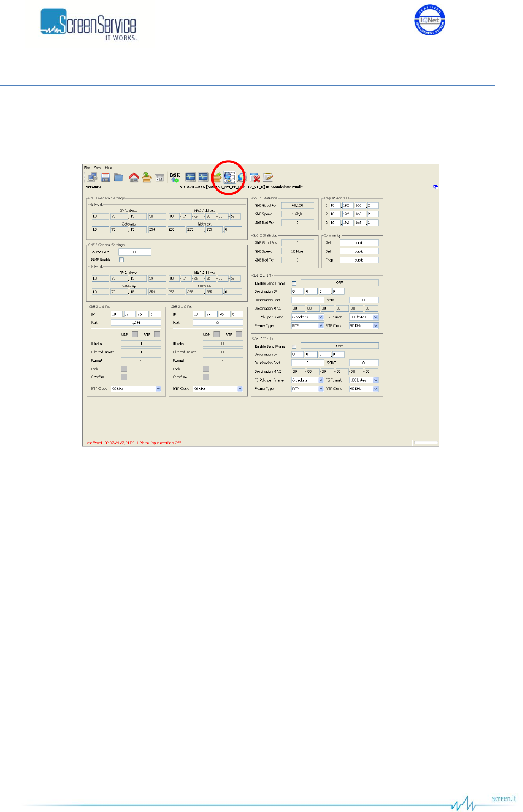
Task: Click the SSRC field in ch2 Tx
Action: (x=363, y=363)
